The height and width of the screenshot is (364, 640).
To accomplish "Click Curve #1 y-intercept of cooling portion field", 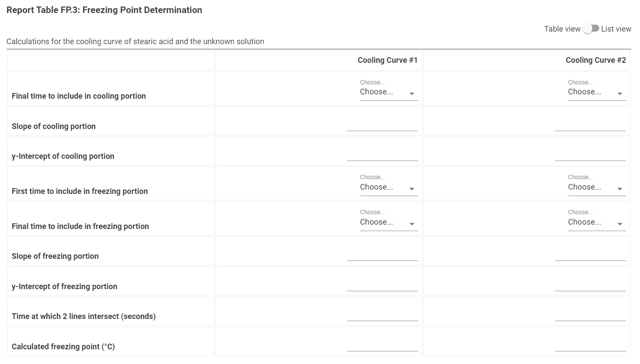I will click(382, 155).
